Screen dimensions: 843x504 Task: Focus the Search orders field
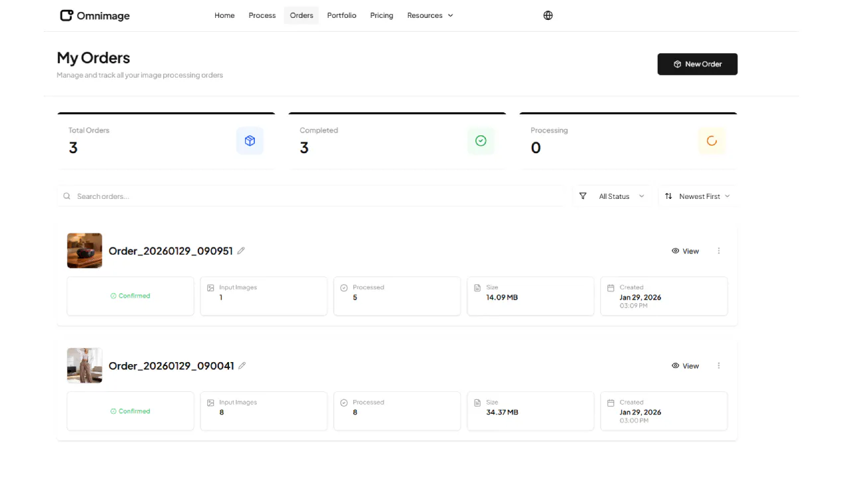311,196
